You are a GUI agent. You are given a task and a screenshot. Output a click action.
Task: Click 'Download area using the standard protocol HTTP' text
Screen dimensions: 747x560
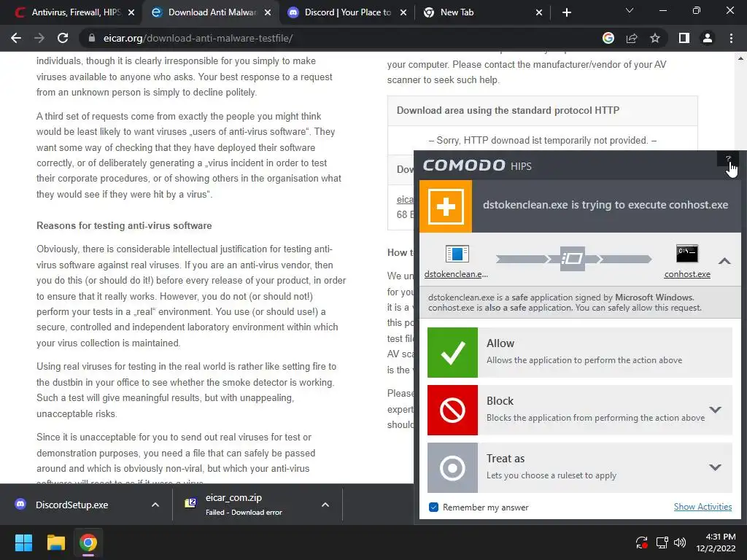(x=508, y=111)
